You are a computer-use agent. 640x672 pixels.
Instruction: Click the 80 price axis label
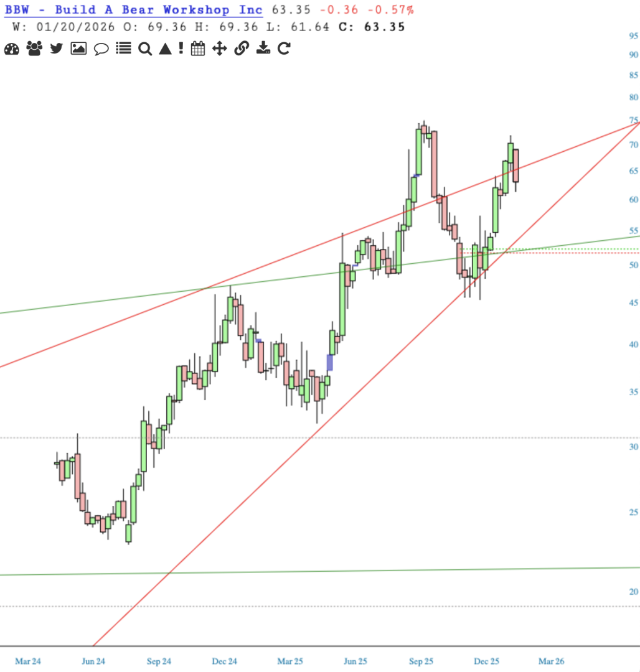point(633,97)
